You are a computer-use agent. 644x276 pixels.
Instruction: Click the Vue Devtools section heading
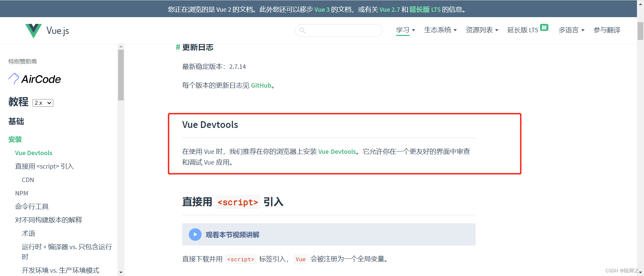(210, 125)
